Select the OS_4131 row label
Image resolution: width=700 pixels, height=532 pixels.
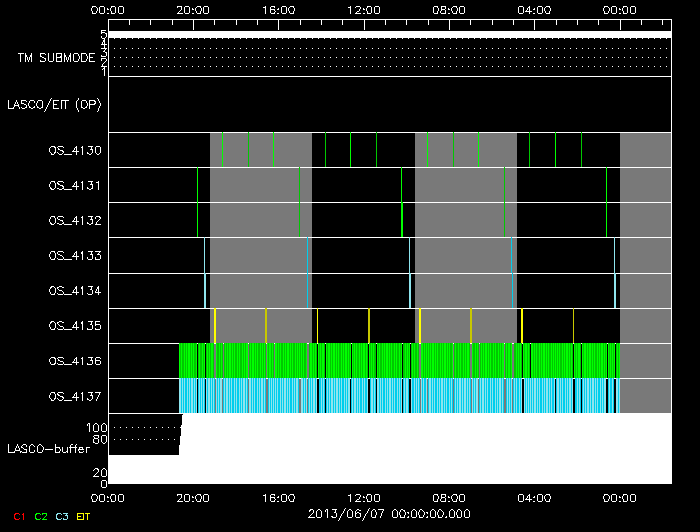point(75,185)
